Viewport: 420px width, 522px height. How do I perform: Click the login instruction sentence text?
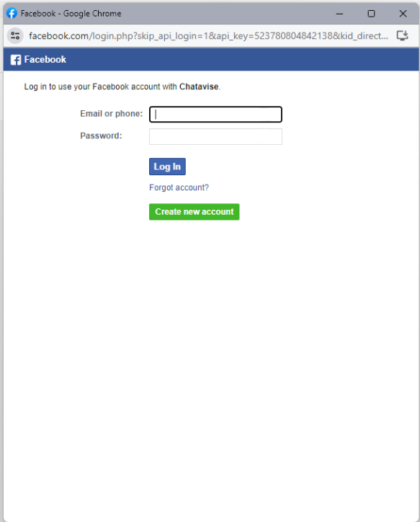[122, 87]
